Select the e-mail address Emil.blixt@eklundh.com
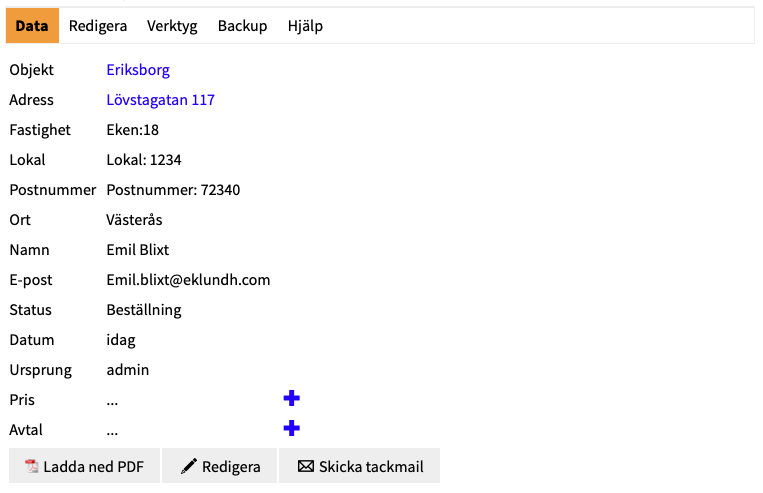This screenshot has width=763, height=493. click(188, 280)
